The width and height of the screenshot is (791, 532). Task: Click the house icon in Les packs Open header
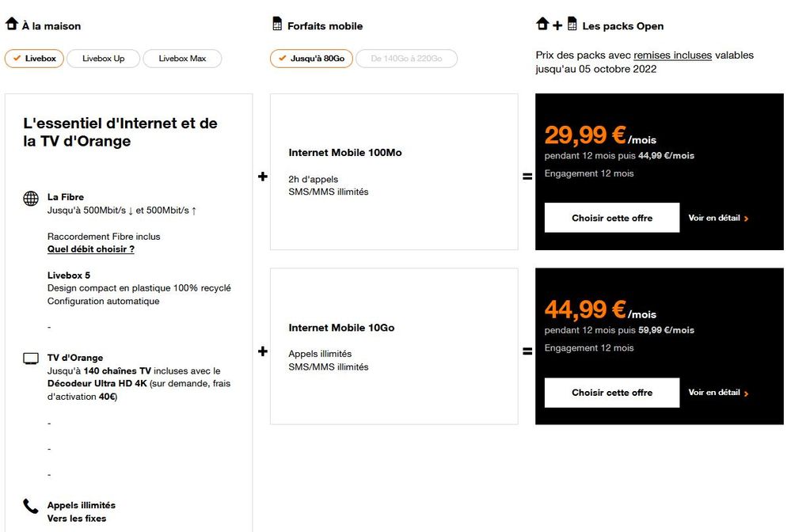tap(542, 25)
